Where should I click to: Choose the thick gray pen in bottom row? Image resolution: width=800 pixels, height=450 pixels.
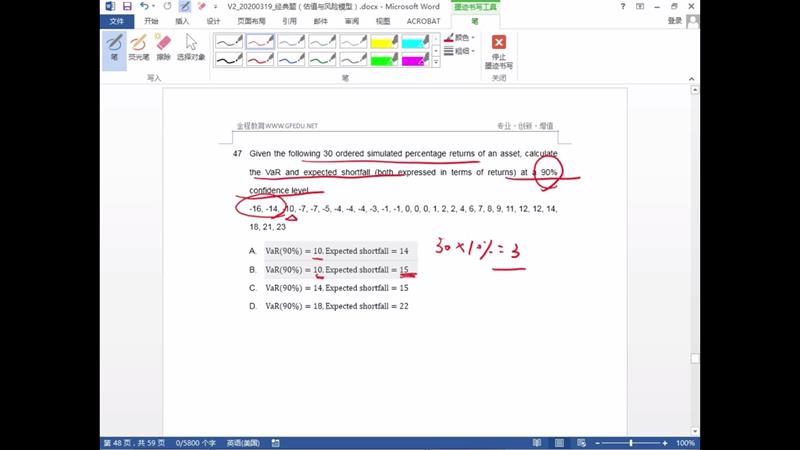tap(353, 59)
